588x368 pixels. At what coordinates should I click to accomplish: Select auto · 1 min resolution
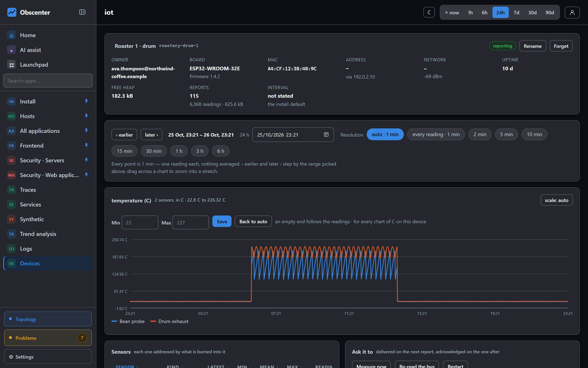tap(385, 134)
